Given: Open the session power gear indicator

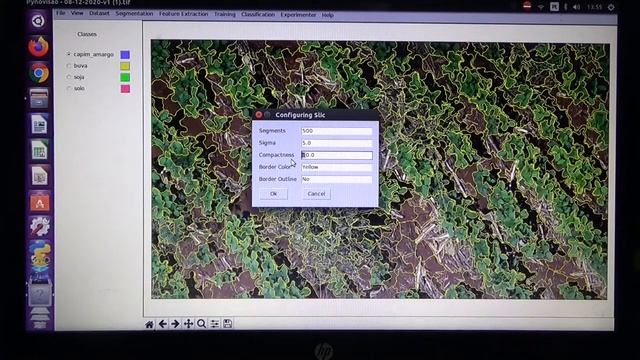Looking at the screenshot, I should 611,7.
